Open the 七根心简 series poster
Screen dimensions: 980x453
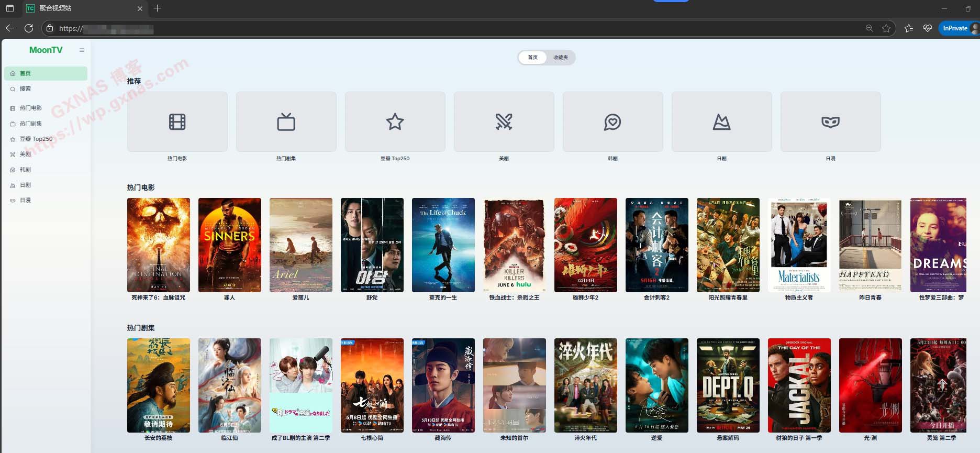372,385
